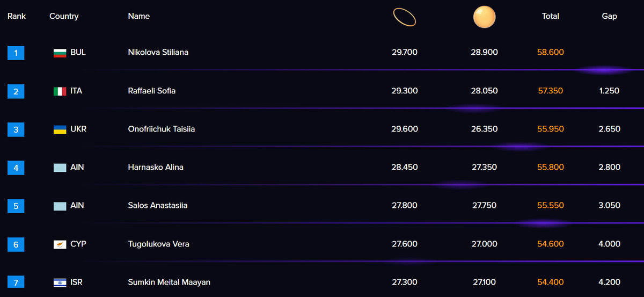This screenshot has height=297, width=644.
Task: Open Nikolova Stiliana's athlete entry
Action: (x=158, y=53)
